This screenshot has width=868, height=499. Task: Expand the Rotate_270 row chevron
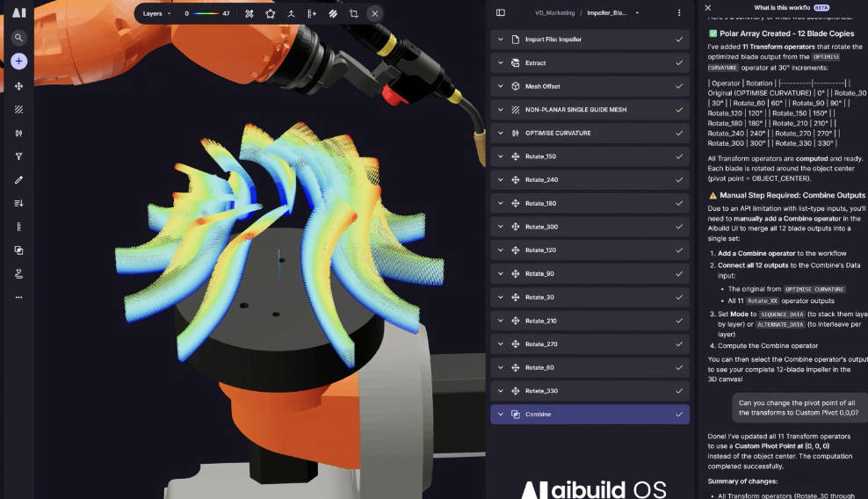tap(501, 344)
